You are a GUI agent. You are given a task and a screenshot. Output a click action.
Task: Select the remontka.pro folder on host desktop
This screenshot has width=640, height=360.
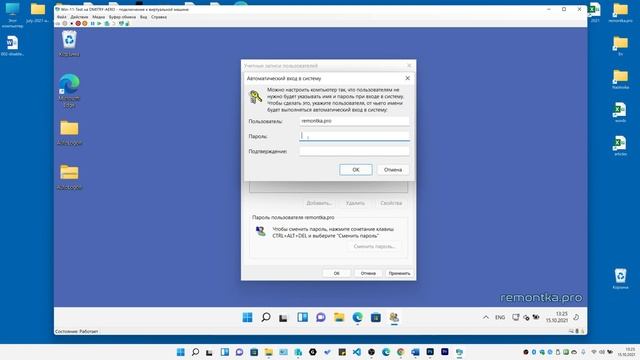click(620, 12)
